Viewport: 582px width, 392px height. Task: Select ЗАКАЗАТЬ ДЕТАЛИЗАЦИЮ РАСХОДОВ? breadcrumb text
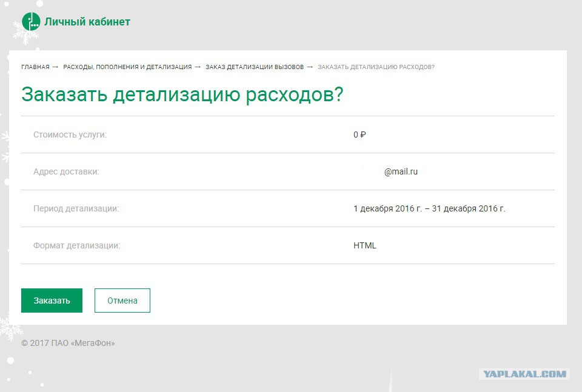pos(376,67)
